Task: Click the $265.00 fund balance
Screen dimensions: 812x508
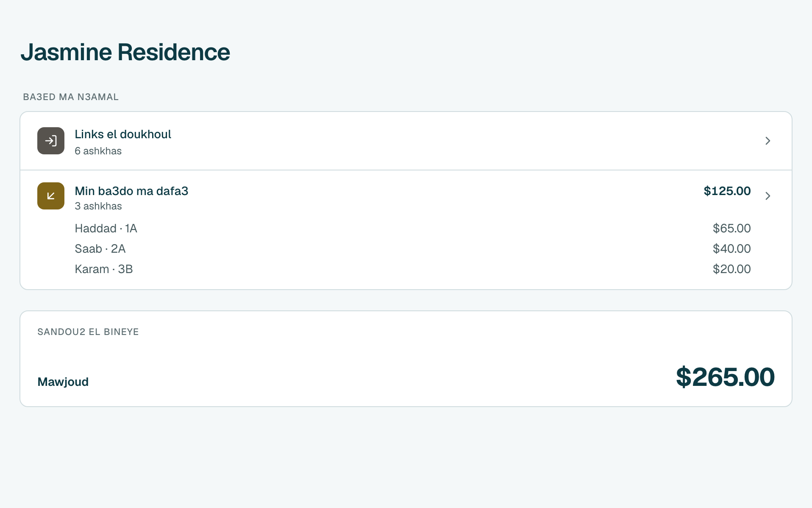Action: tap(725, 377)
